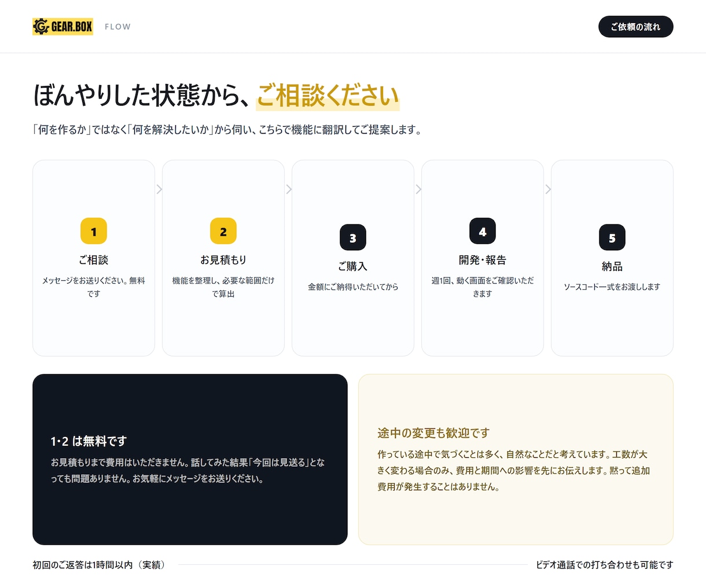Click the GEAR.BOX logo
This screenshot has width=706, height=588.
click(x=62, y=27)
